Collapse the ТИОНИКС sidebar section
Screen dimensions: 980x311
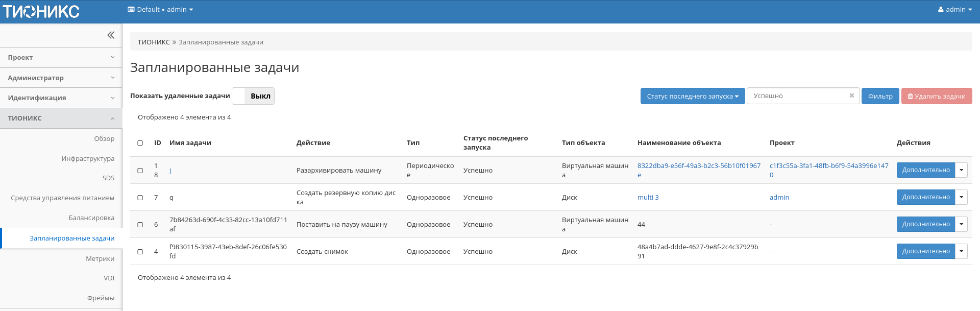[x=61, y=118]
